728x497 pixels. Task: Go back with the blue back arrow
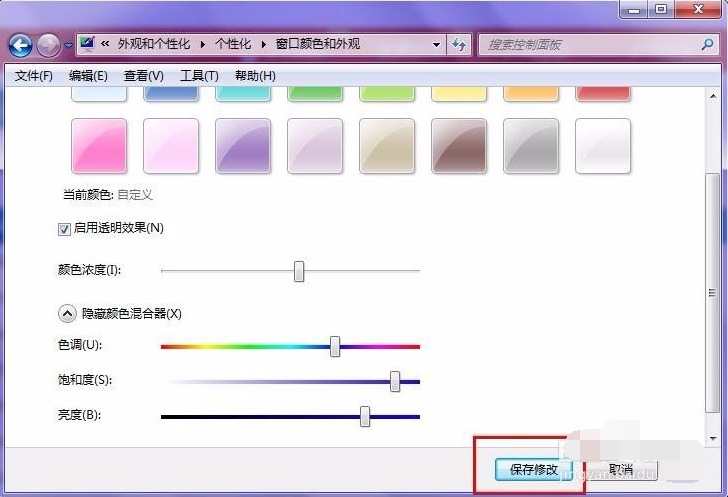coord(20,45)
